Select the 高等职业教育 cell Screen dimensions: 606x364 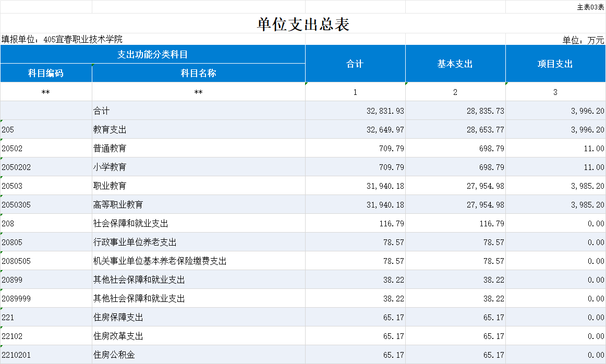[118, 205]
